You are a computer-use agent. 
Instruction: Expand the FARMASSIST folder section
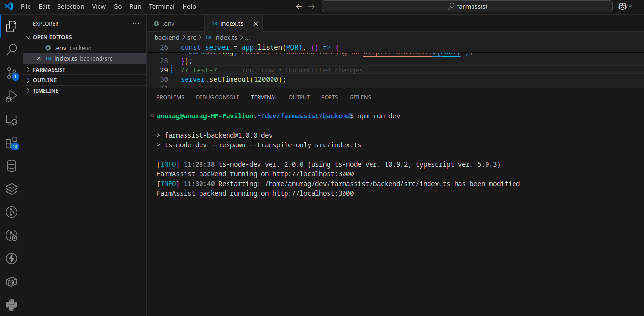tap(28, 70)
